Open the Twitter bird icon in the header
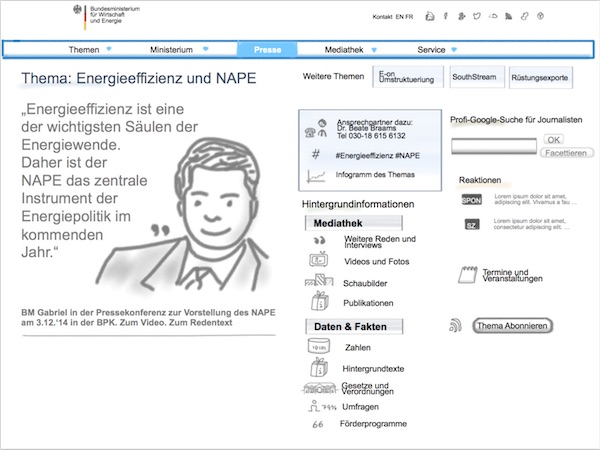 pos(477,16)
